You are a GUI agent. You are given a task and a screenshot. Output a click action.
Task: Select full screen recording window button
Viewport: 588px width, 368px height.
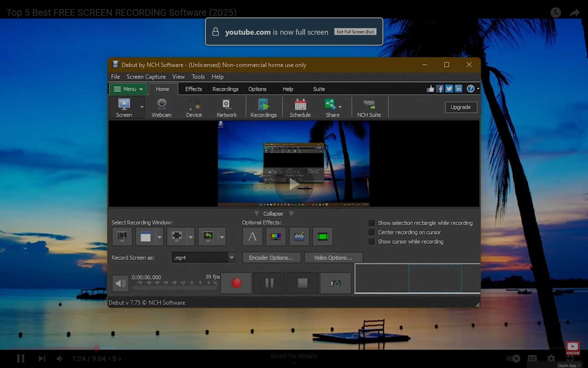122,236
